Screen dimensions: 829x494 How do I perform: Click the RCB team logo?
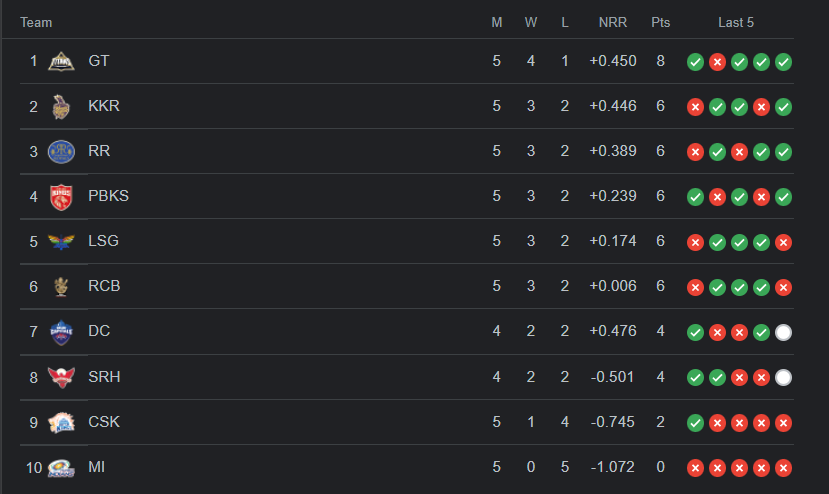tap(62, 286)
